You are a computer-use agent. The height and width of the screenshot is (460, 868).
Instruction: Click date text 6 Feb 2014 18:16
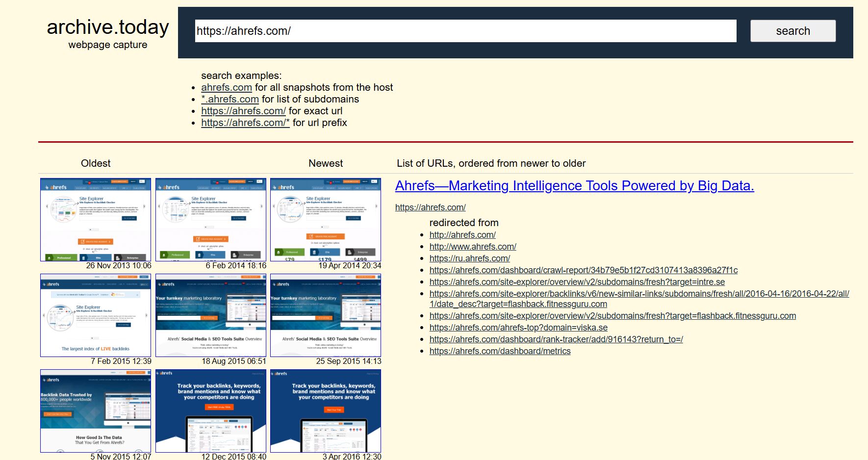(x=236, y=265)
